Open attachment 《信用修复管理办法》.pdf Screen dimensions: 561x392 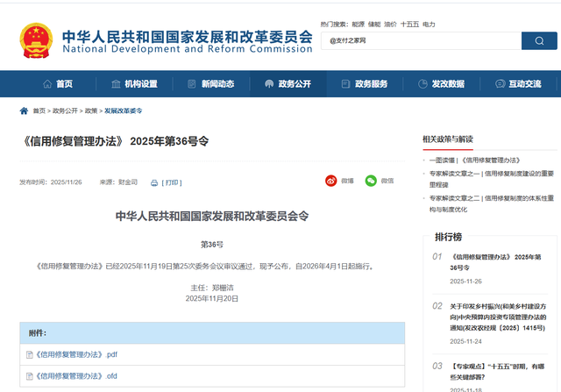(x=76, y=354)
